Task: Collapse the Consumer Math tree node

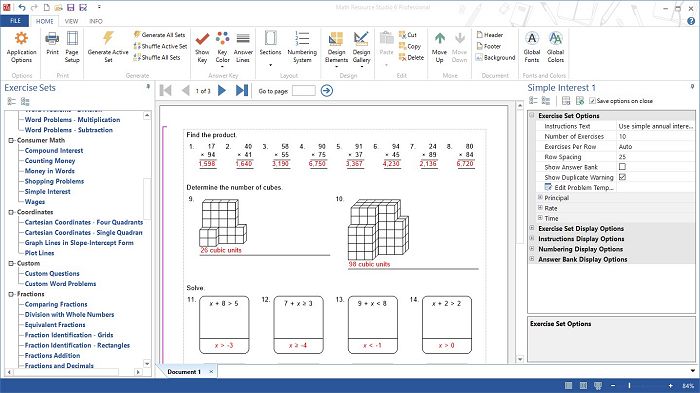Action: click(x=11, y=140)
